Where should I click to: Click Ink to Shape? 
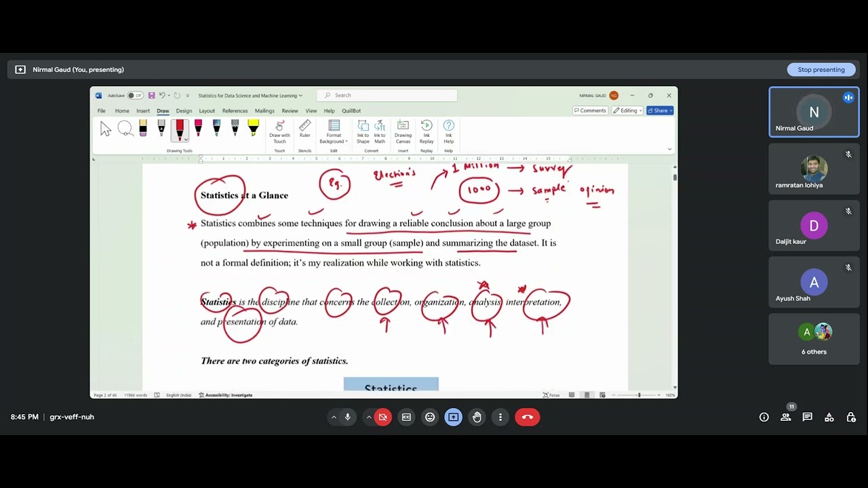pos(363,131)
